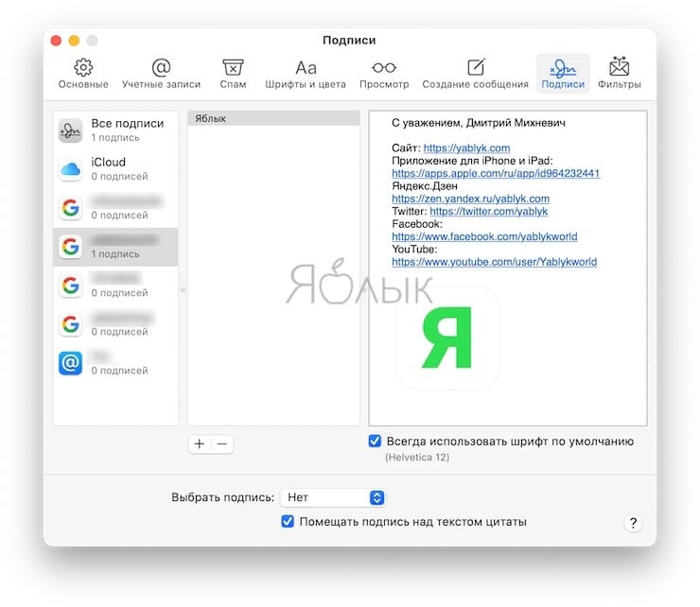
Task: Click the facebook.com/yablykworld link
Action: (484, 236)
